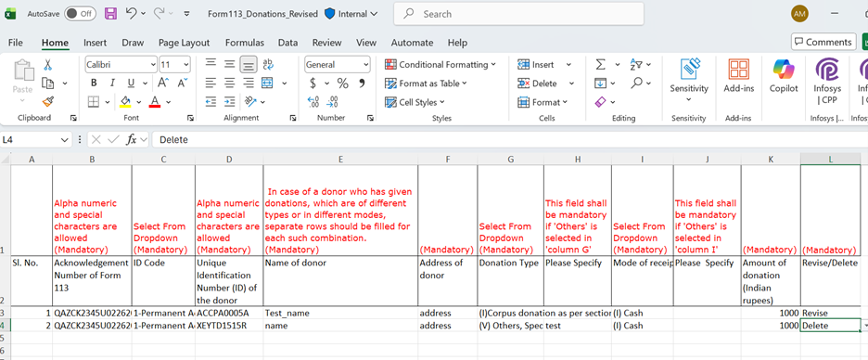Switch to the Page Layout tab

(184, 43)
